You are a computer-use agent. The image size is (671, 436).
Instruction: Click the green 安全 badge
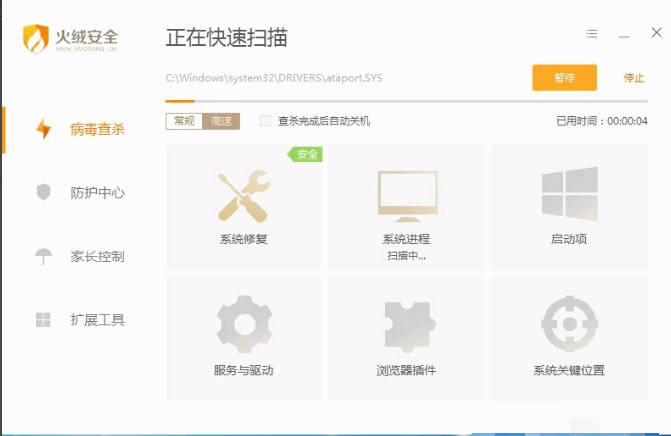(x=305, y=154)
